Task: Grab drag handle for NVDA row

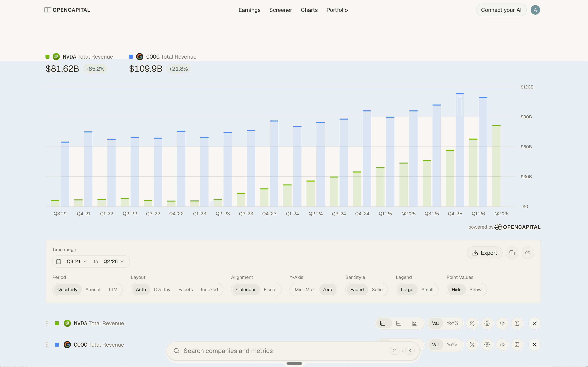Action: click(x=47, y=323)
